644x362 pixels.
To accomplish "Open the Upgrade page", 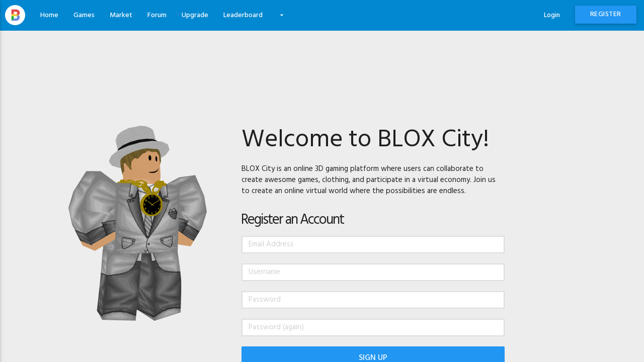I will pyautogui.click(x=195, y=15).
